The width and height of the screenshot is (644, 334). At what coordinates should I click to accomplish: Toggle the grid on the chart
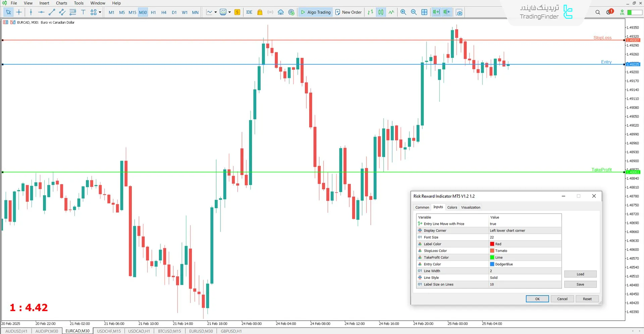(424, 12)
